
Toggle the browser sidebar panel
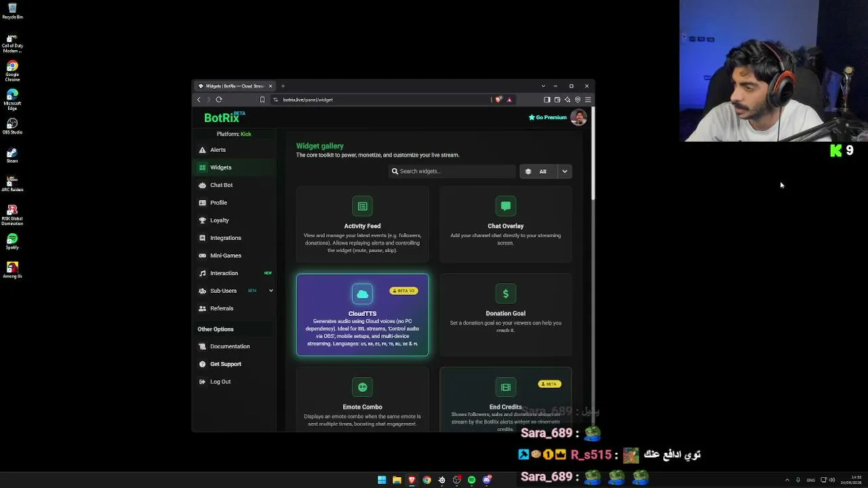click(x=547, y=100)
